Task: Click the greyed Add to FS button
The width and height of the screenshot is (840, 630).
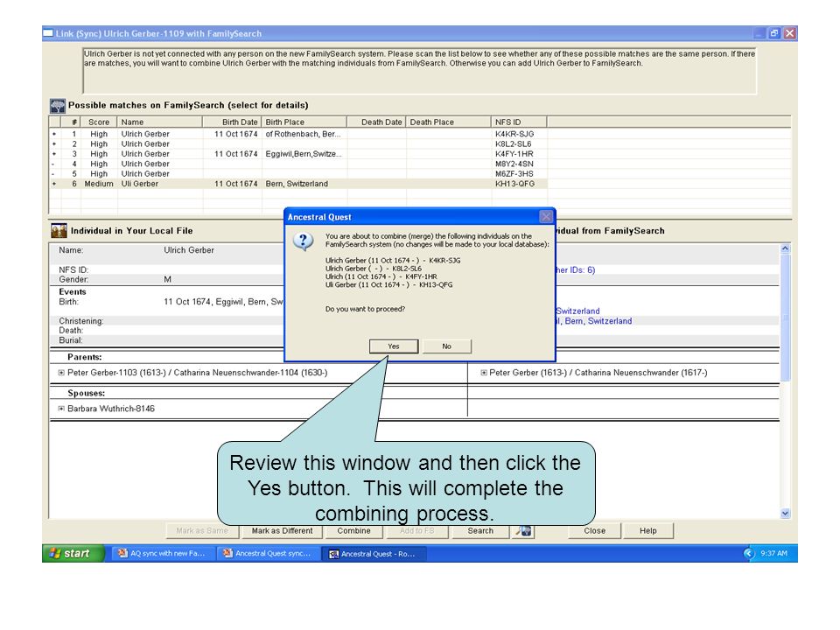Action: point(416,531)
